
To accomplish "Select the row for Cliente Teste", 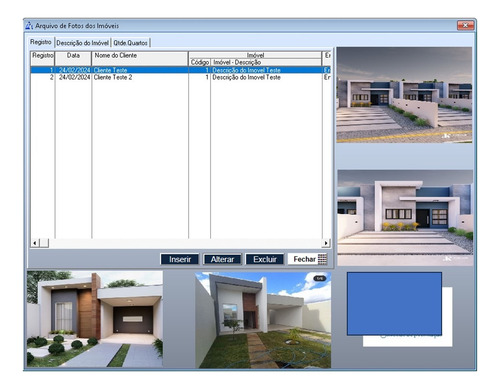I will click(180, 70).
